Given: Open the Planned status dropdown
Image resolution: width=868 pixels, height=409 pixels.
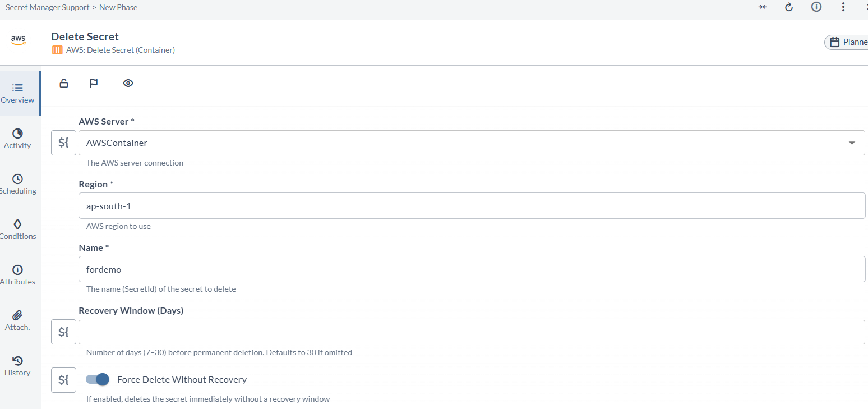Looking at the screenshot, I should click(848, 42).
